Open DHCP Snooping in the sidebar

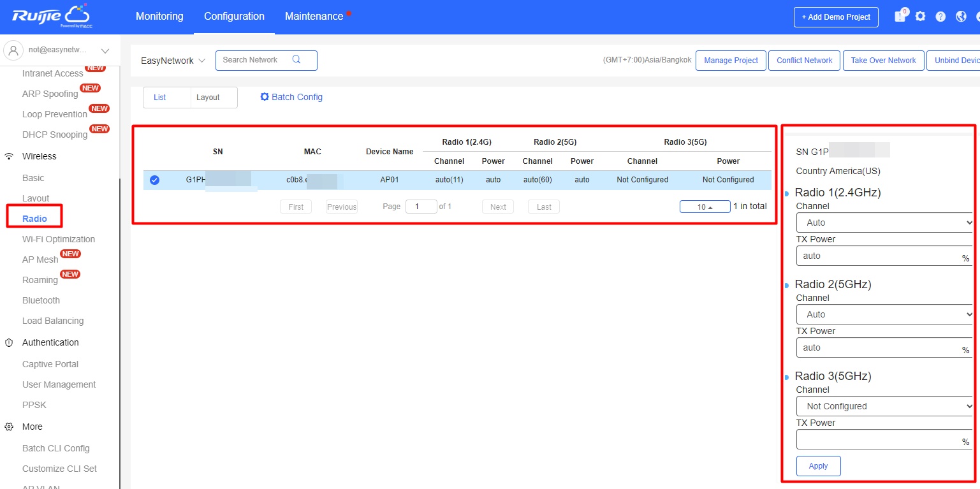coord(55,135)
